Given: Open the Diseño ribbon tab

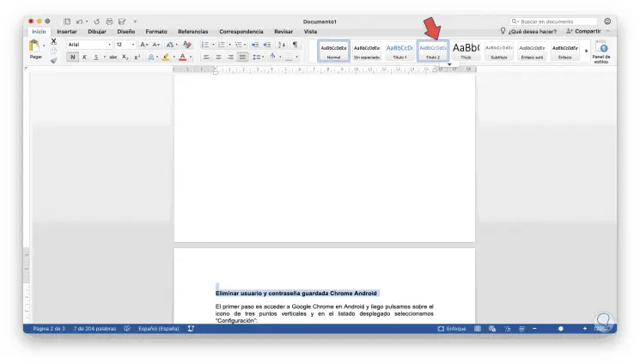Looking at the screenshot, I should 126,32.
